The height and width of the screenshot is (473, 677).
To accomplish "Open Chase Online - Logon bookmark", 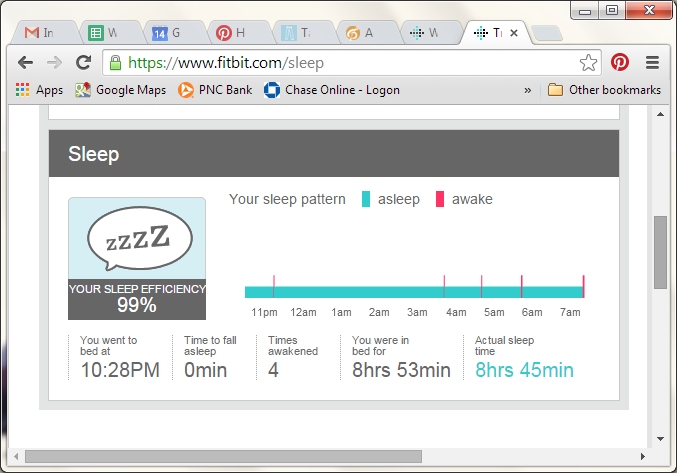I will coord(331,90).
